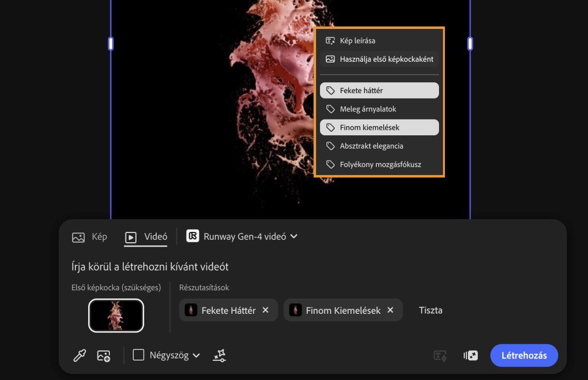The image size is (588, 380).
Task: Click the 'Finom Kiemelések' chip thumbnail
Action: pos(295,310)
